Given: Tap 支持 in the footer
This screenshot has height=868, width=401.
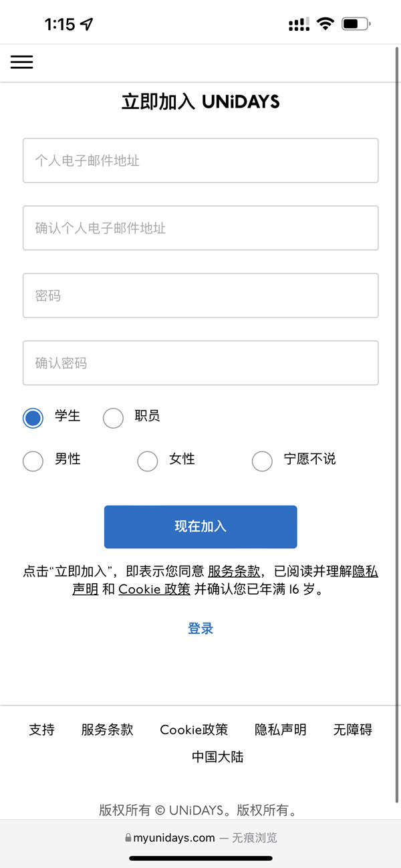Looking at the screenshot, I should click(42, 730).
